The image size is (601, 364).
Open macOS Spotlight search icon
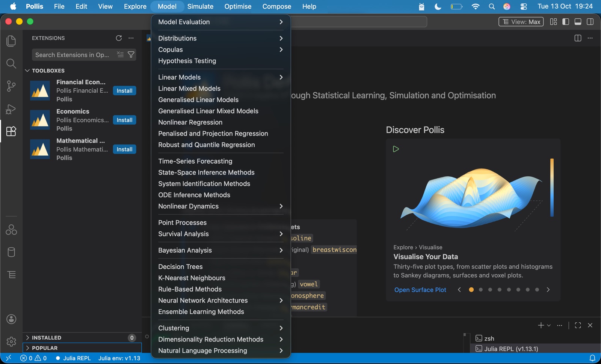(492, 6)
